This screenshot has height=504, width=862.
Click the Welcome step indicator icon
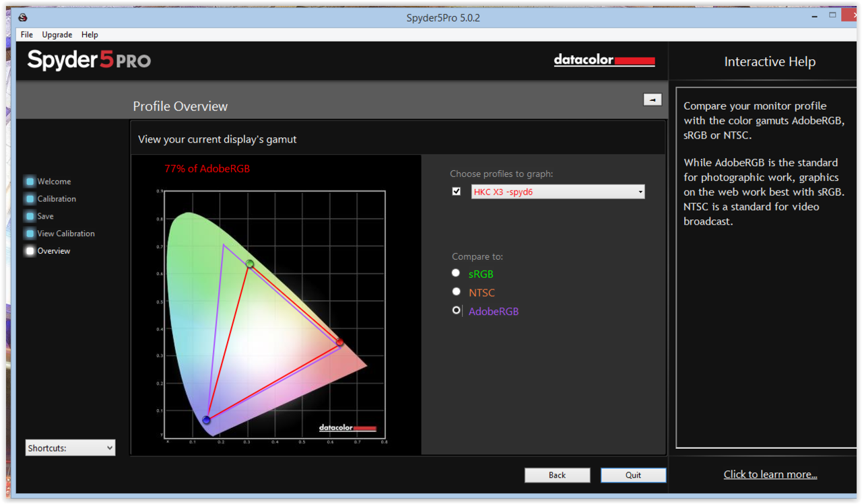tap(30, 182)
